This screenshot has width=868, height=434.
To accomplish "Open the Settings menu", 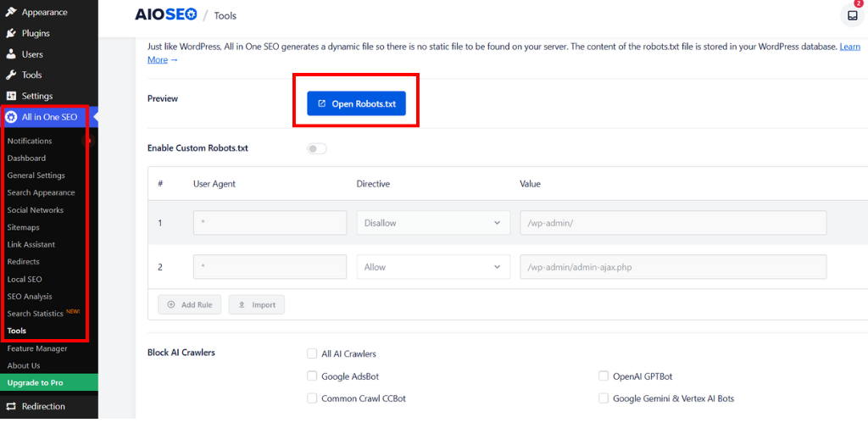I will click(37, 96).
